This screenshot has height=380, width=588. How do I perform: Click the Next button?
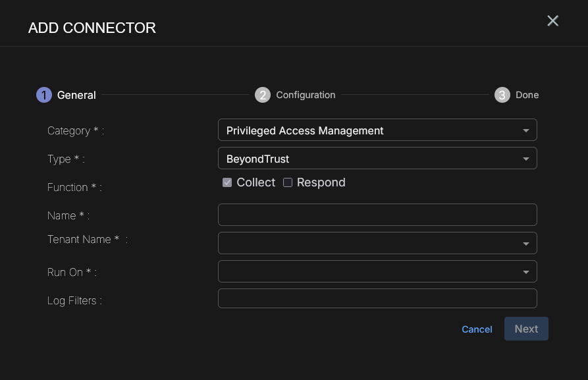point(526,329)
